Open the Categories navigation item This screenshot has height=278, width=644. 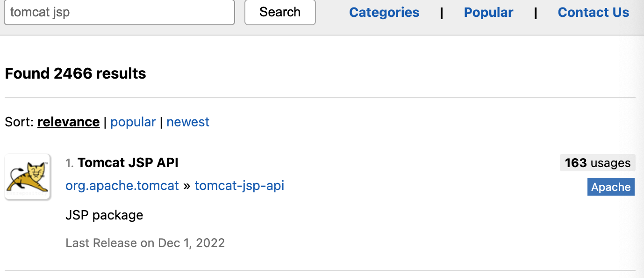point(384,12)
